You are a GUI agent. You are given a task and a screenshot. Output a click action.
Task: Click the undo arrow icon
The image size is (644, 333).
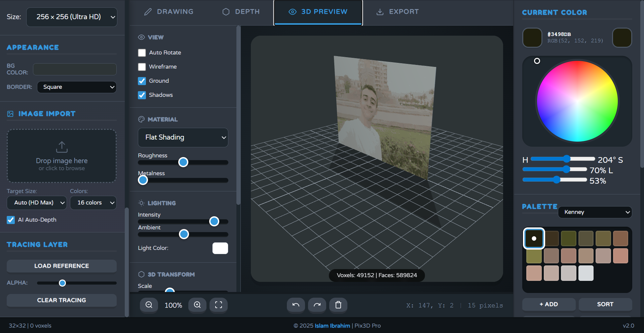(296, 305)
